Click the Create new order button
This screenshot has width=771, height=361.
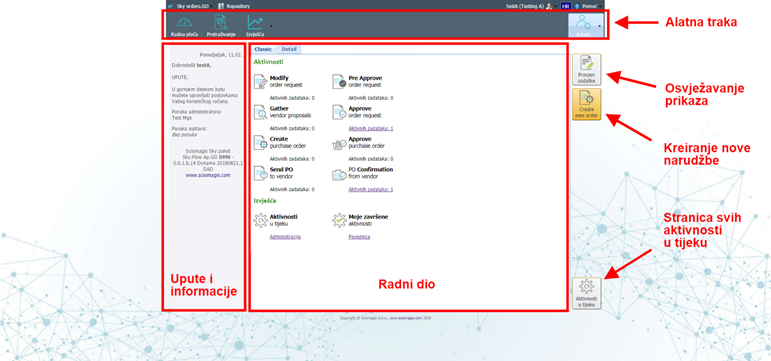[x=587, y=104]
